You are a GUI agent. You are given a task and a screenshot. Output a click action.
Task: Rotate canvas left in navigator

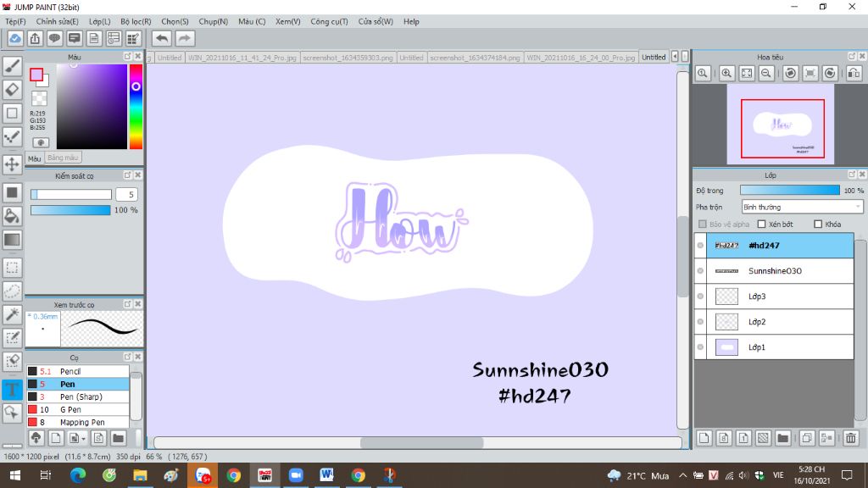[x=791, y=73]
